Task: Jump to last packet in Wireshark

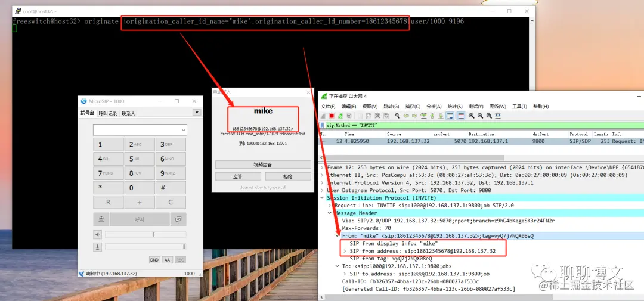Action: click(441, 116)
